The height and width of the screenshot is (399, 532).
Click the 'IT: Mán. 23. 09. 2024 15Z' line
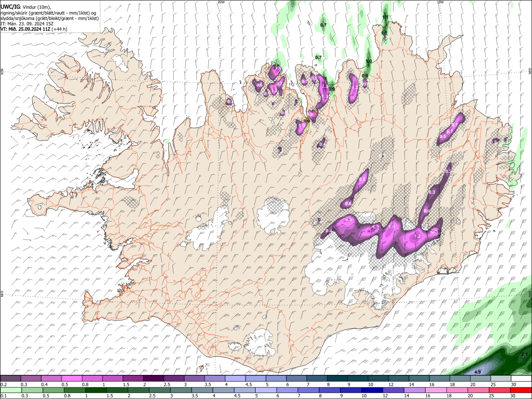(x=27, y=24)
